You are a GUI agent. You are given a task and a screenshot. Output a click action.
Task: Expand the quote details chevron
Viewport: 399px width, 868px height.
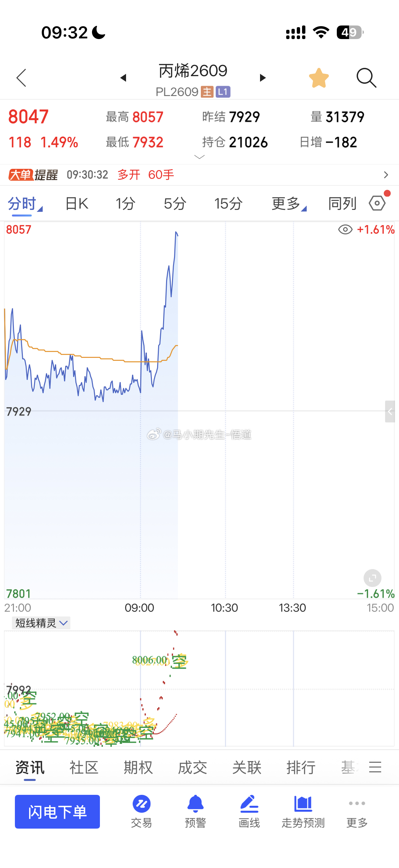coord(200,157)
